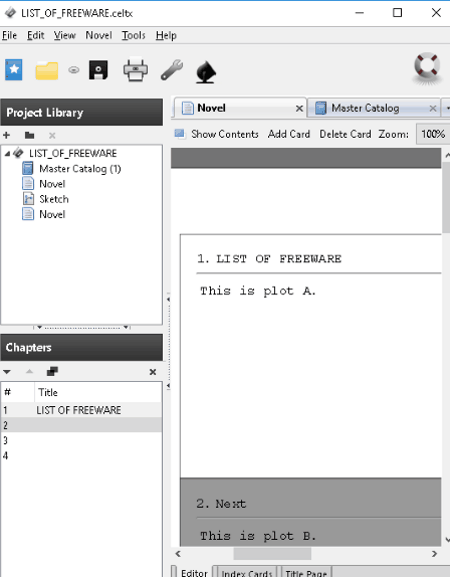Click the 2. Next card title
Image resolution: width=450 pixels, height=577 pixels.
pyautogui.click(x=221, y=503)
